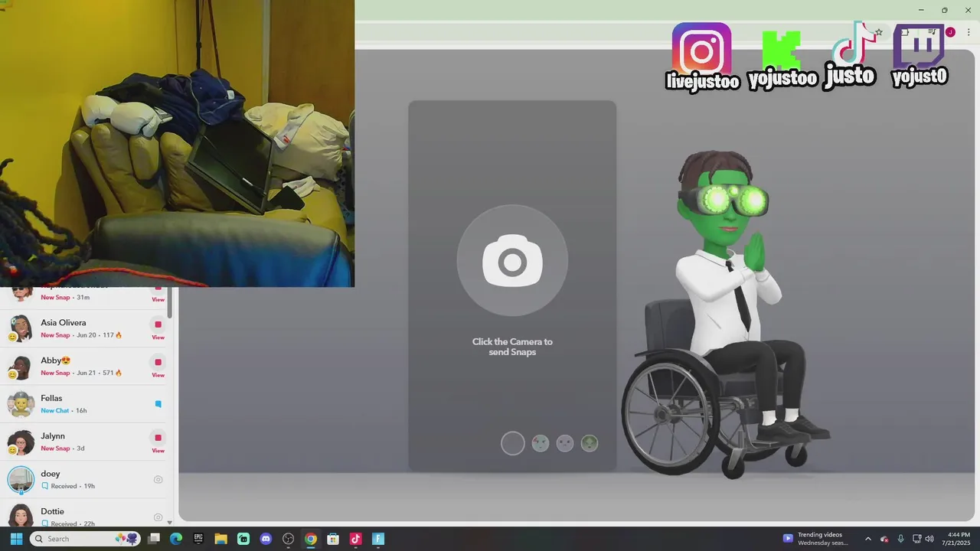Switch to Google Chrome on the taskbar
980x551 pixels.
[x=311, y=539]
